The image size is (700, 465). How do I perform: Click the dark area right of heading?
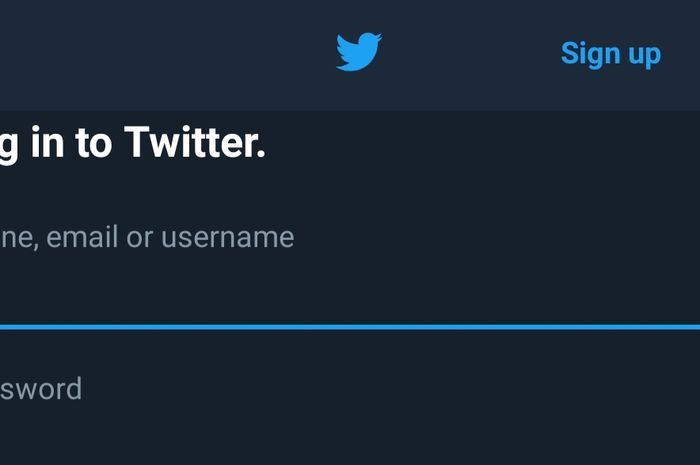tap(482, 143)
